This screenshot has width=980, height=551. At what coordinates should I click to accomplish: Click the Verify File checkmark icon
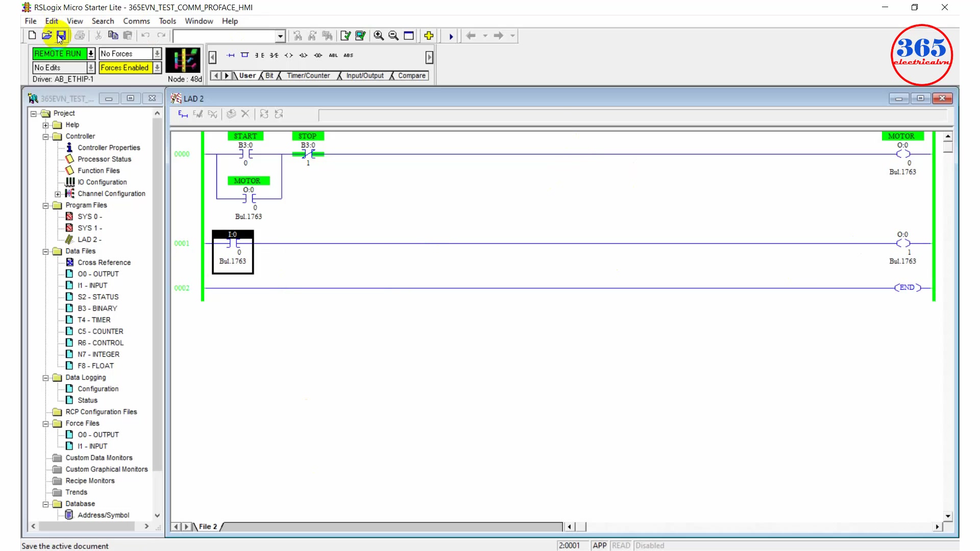coord(346,36)
